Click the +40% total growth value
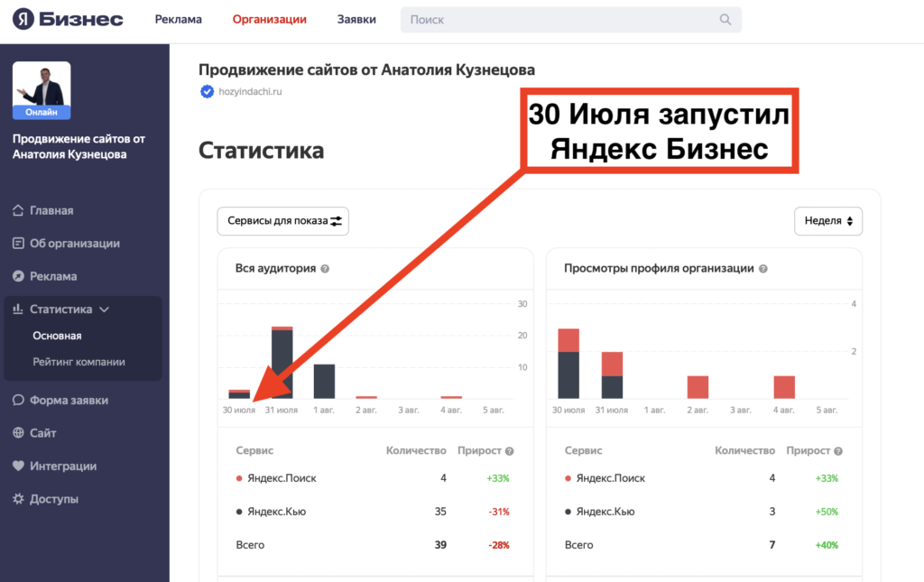The width and height of the screenshot is (924, 582). 827,546
